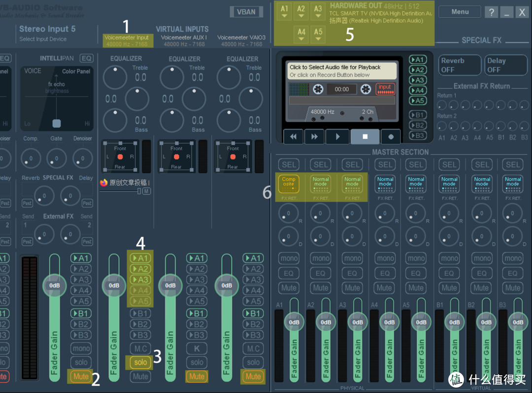
Task: Click the Bass knob of Voicemeeter VAIO3 equalizer
Action: pyautogui.click(x=229, y=120)
